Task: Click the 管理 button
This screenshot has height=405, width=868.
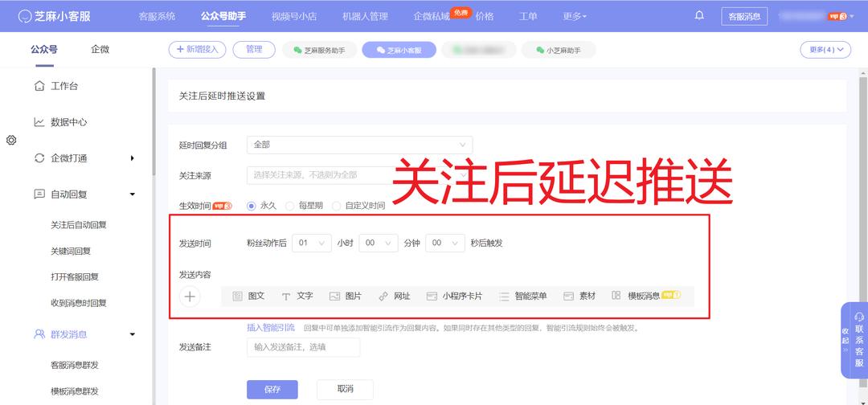Action: (254, 49)
